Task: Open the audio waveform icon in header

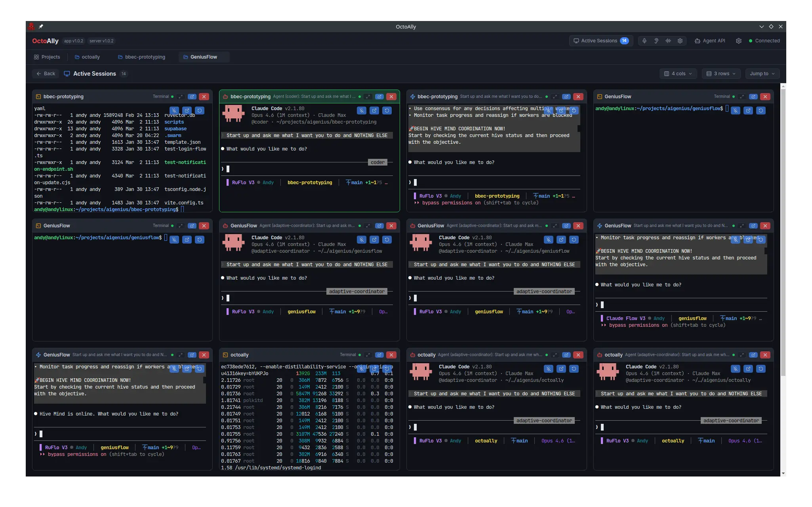Action: (668, 41)
